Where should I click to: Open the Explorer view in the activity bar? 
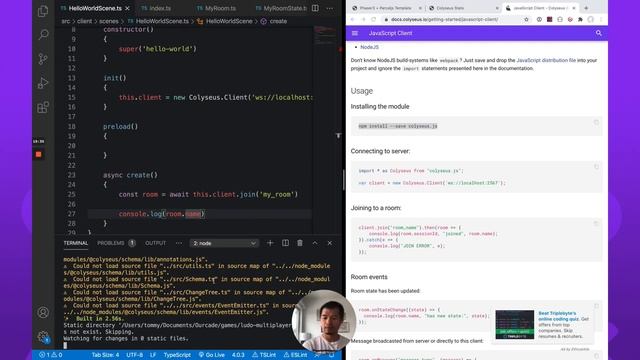tap(43, 11)
